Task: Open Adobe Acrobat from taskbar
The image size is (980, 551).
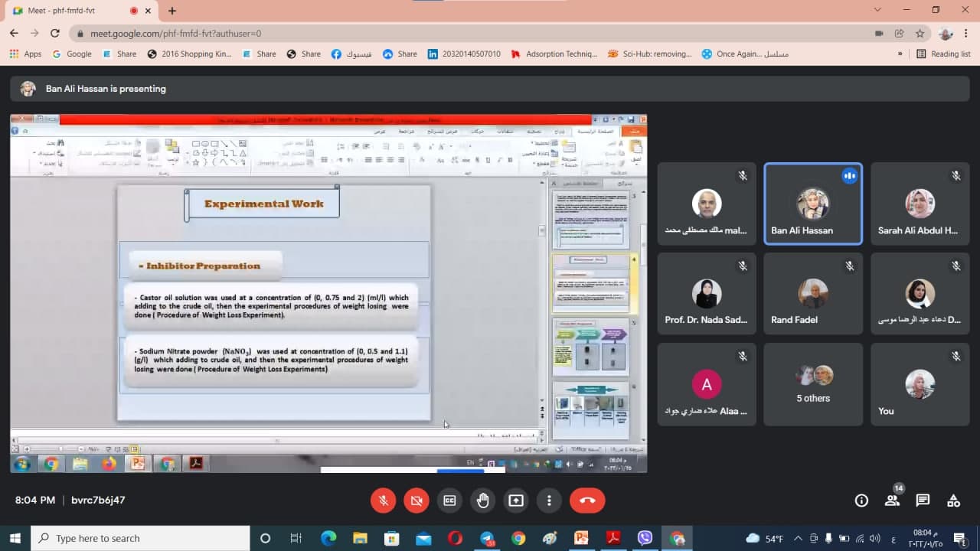Action: 613,538
